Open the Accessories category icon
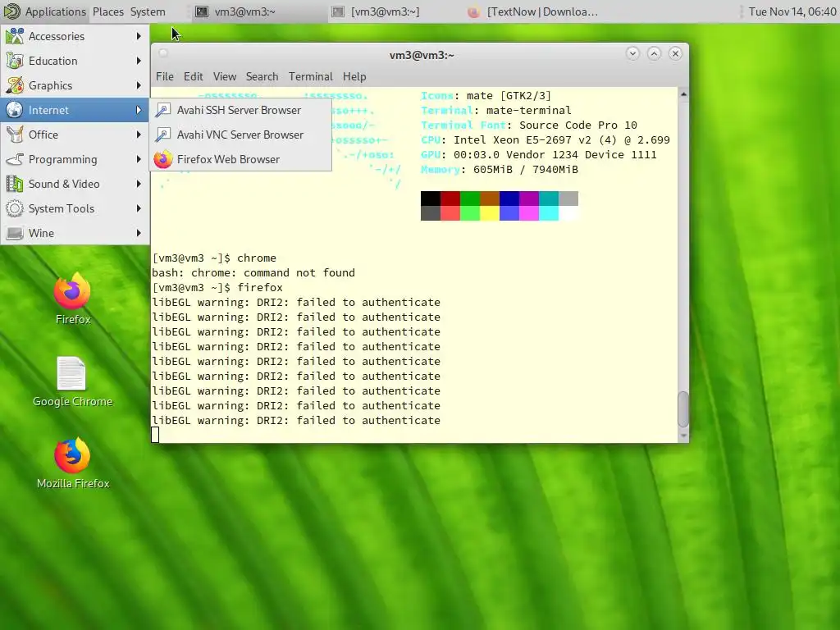Viewport: 840px width, 630px height. coord(15,36)
